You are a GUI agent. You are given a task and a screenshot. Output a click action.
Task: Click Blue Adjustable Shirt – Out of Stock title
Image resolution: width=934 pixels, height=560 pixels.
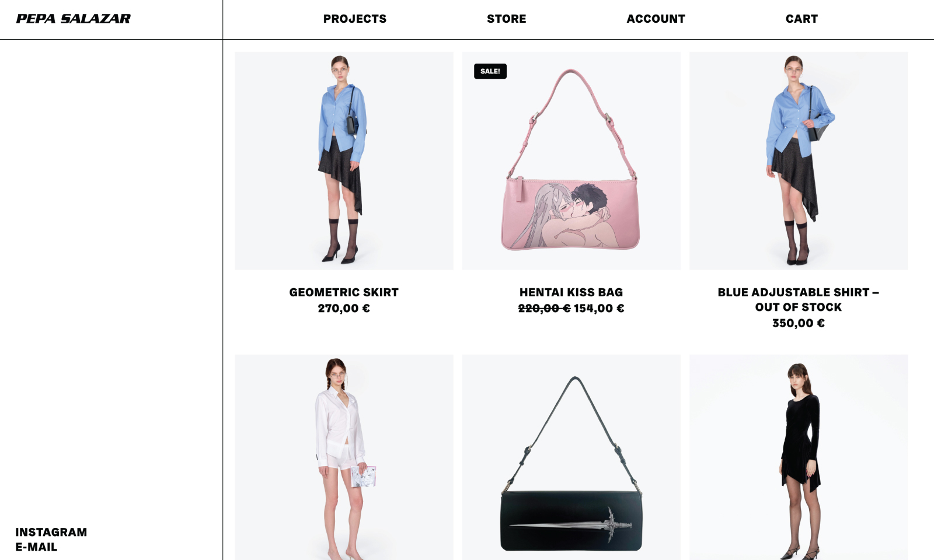(x=799, y=300)
